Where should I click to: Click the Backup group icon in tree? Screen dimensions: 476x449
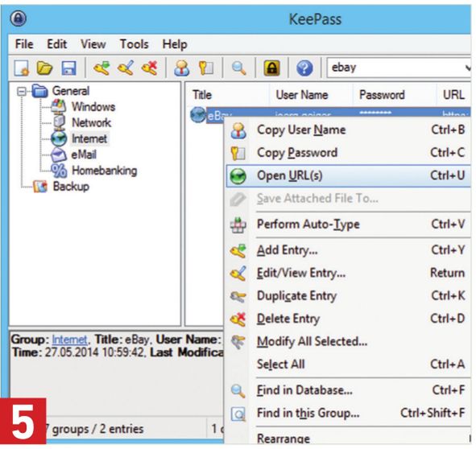point(40,186)
